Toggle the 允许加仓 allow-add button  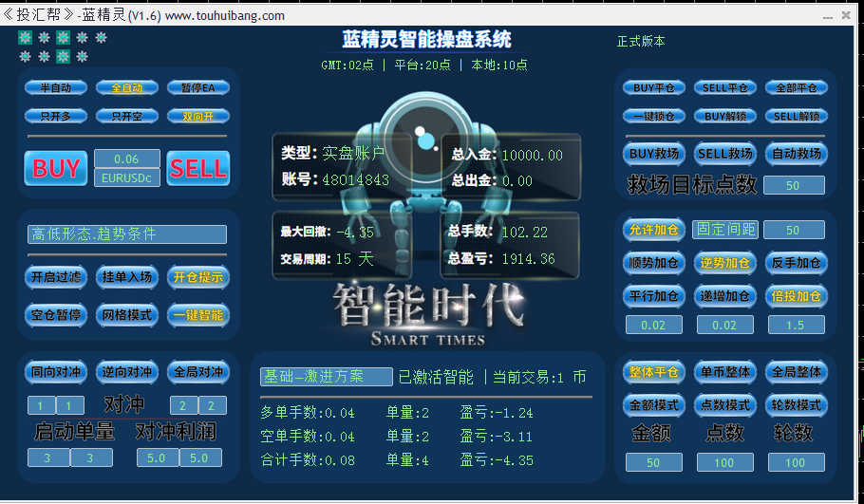tap(654, 230)
